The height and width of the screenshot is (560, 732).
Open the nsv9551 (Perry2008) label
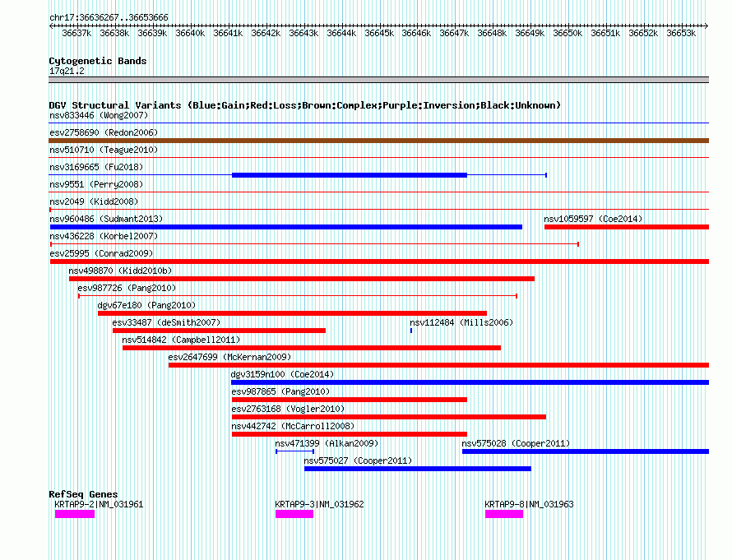[x=96, y=184]
